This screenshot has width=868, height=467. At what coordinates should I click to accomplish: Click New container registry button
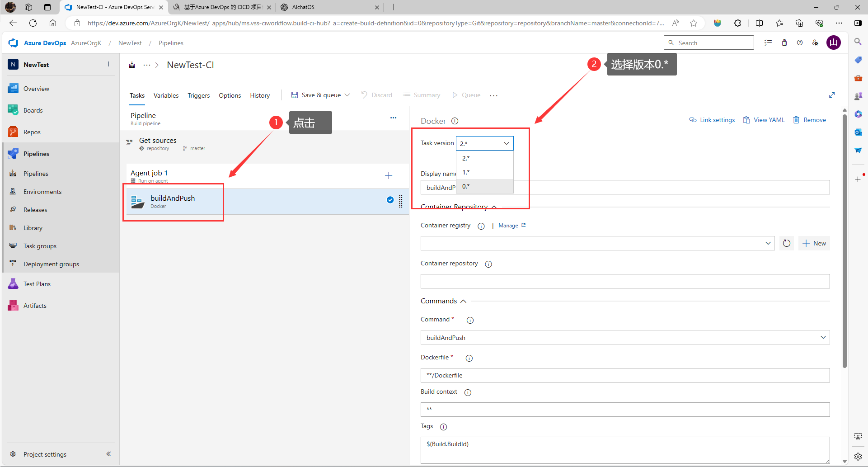pos(814,243)
